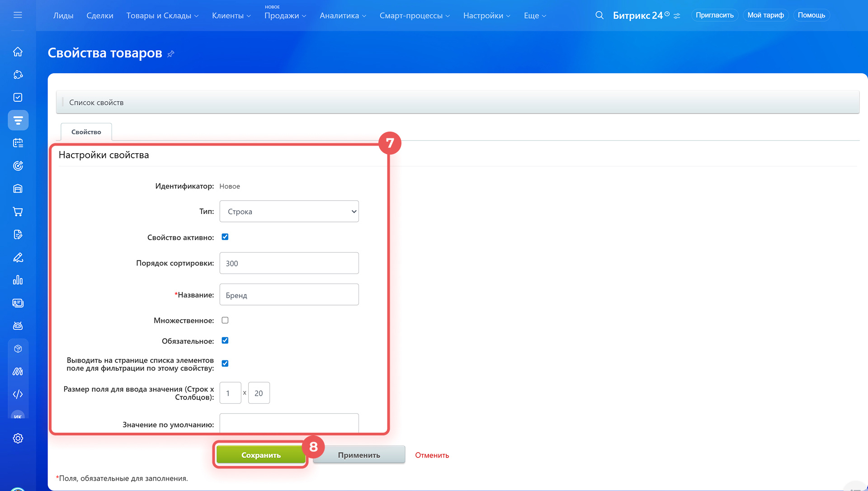Click the search magnifier icon
Image resolution: width=868 pixels, height=491 pixels.
(x=599, y=15)
